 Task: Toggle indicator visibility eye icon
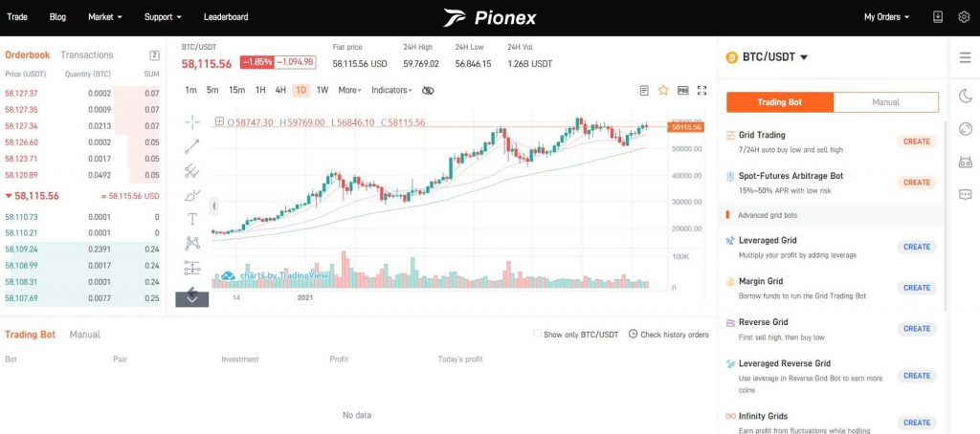pos(428,90)
